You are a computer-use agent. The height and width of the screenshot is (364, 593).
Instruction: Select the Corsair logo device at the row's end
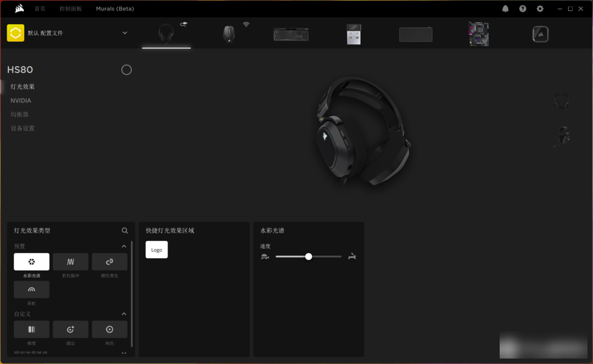click(540, 34)
